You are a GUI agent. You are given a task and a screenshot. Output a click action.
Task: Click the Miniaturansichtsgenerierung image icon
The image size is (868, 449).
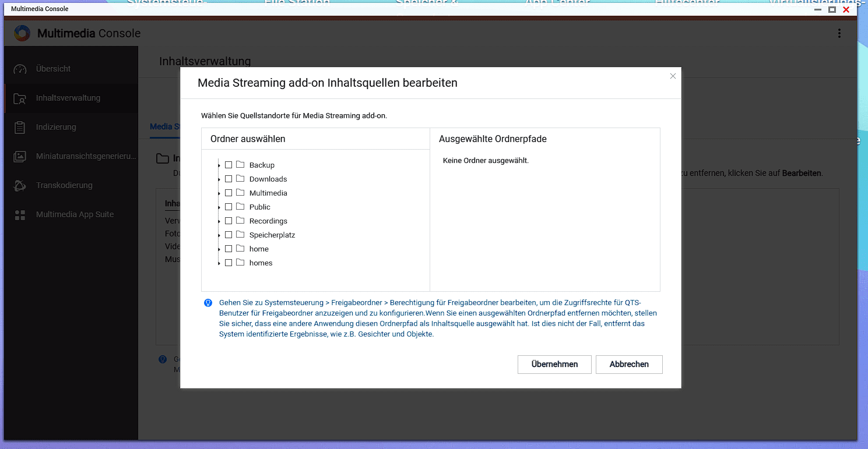click(x=20, y=156)
